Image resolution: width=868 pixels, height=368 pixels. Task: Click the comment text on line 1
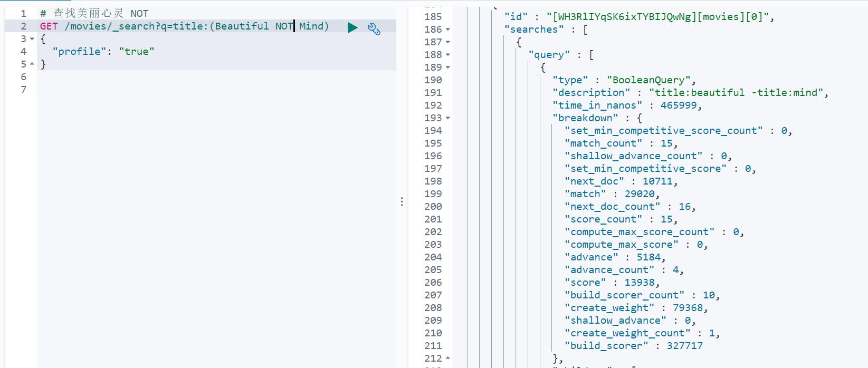(94, 13)
